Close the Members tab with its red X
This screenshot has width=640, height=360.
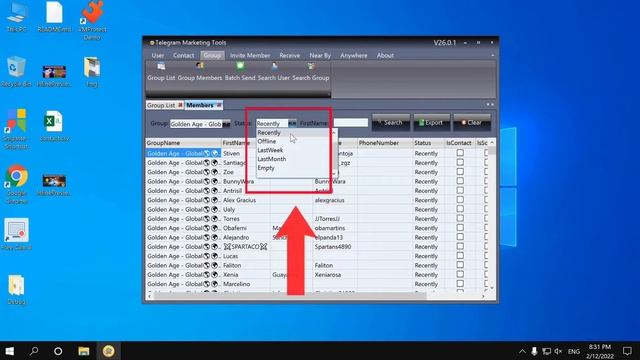coord(219,105)
